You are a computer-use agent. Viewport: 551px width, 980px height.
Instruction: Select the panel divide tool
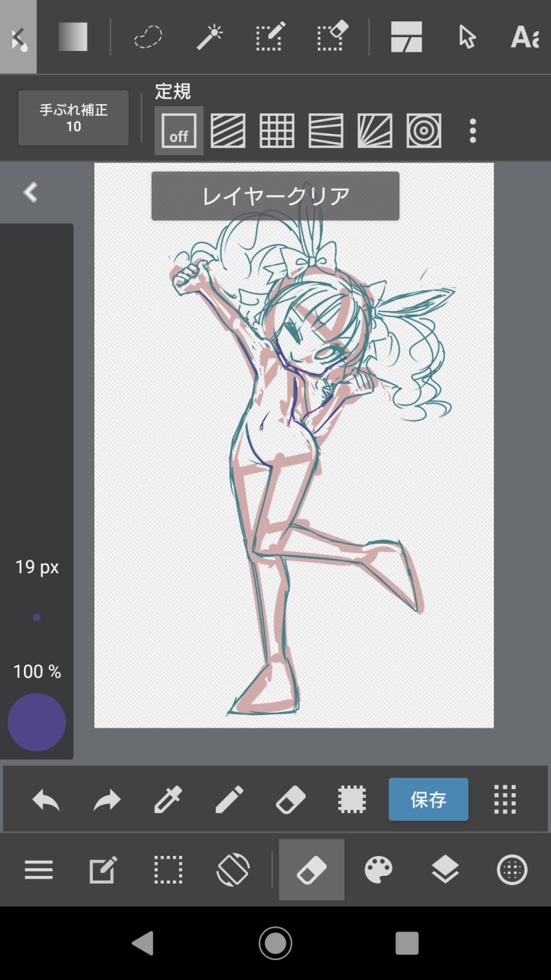(x=406, y=37)
